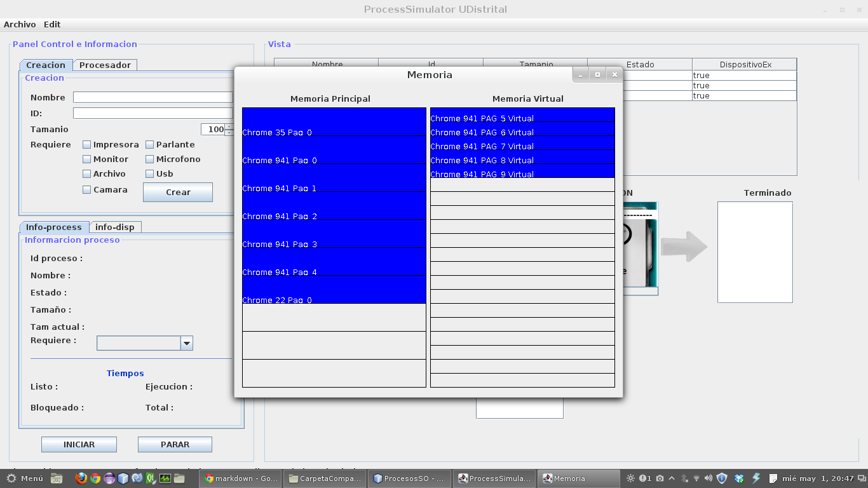
Task: Open the power lightning tray icon
Action: [756, 478]
